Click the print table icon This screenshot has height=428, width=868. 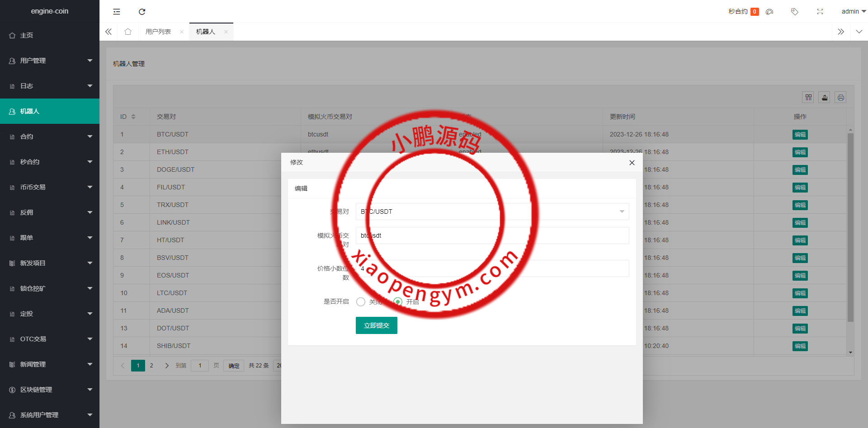tap(840, 97)
